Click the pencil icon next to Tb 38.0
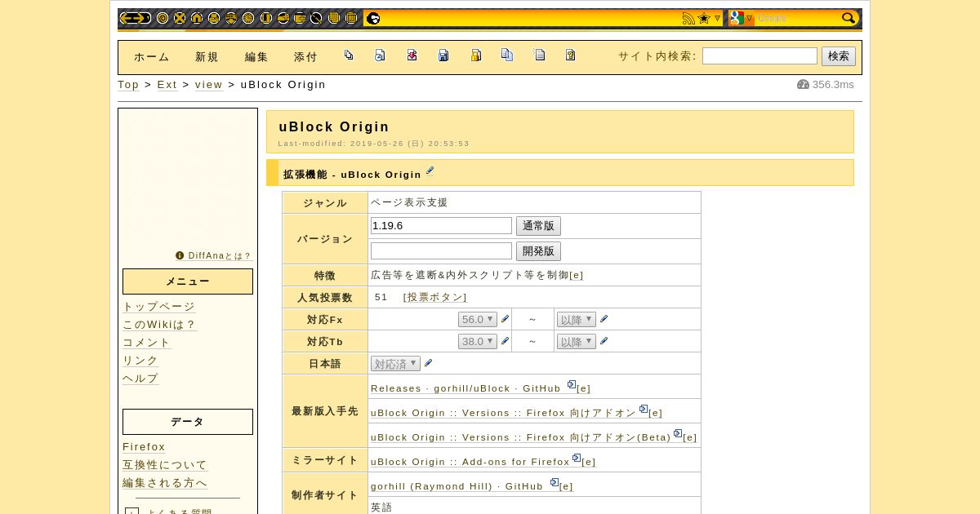 [505, 341]
